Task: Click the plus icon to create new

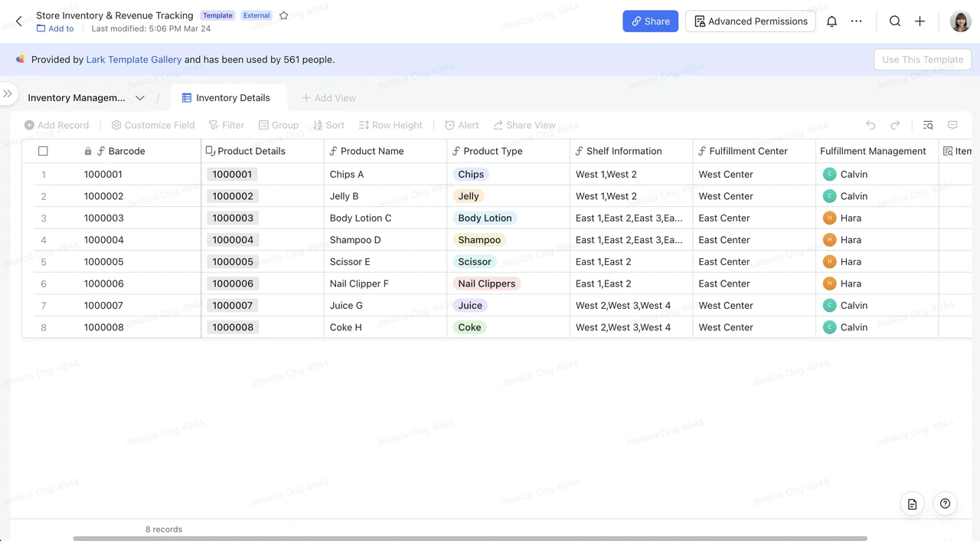Action: (x=920, y=21)
